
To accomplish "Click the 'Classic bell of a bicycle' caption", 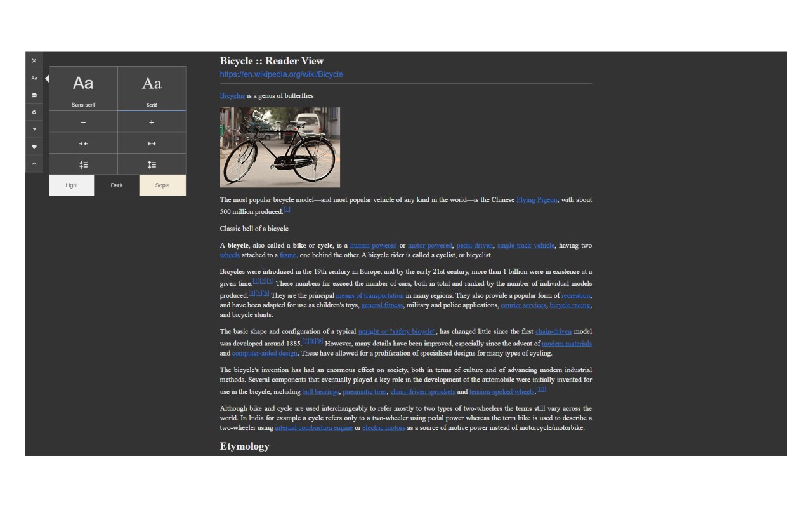I will (254, 229).
